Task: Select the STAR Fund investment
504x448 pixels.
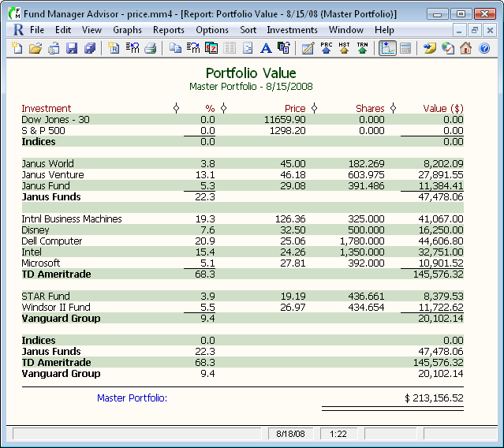Action: coord(243,296)
